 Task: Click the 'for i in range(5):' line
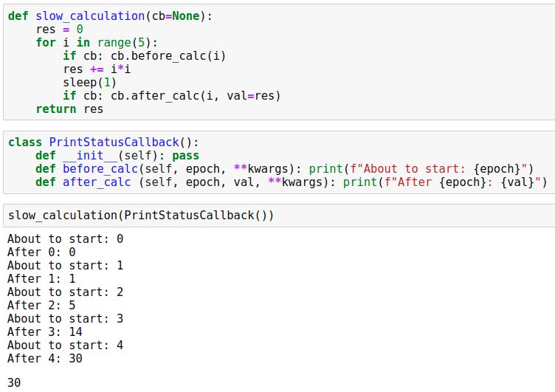tap(97, 43)
